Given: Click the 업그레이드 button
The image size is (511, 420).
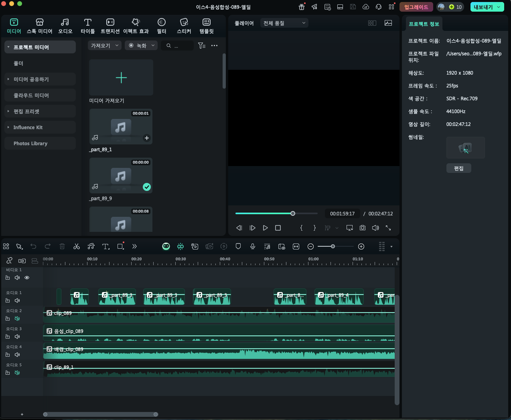Looking at the screenshot, I should point(416,7).
